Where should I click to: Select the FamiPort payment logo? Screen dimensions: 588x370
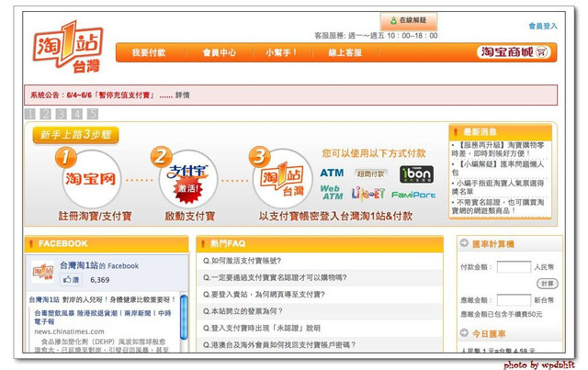point(413,195)
